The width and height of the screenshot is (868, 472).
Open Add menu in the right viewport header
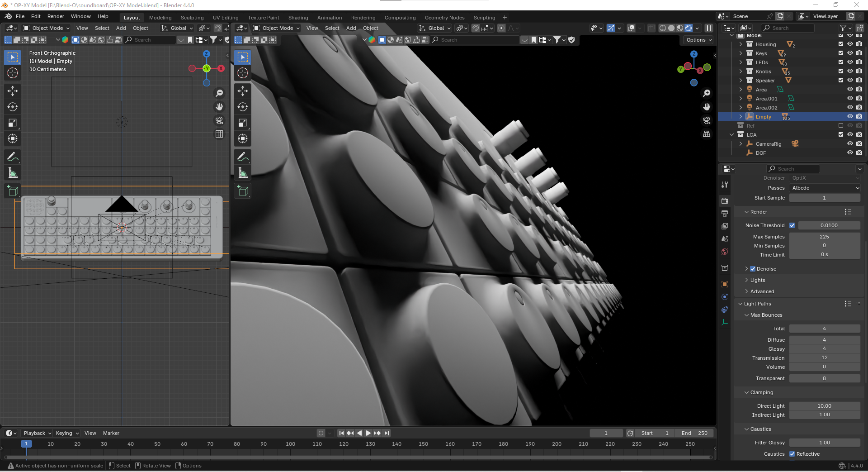[351, 28]
